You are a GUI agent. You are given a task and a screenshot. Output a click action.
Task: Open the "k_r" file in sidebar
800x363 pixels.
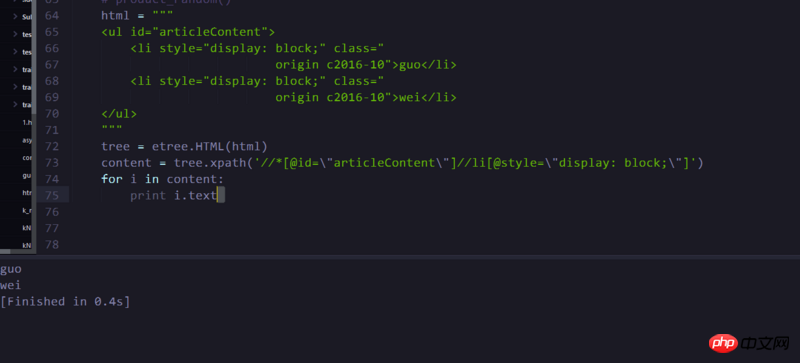click(27, 210)
